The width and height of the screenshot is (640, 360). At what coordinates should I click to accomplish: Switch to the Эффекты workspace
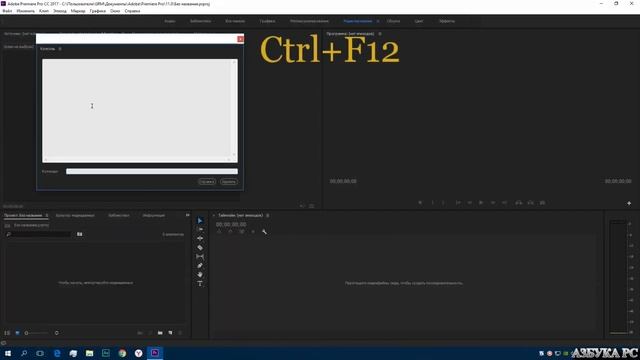[447, 21]
